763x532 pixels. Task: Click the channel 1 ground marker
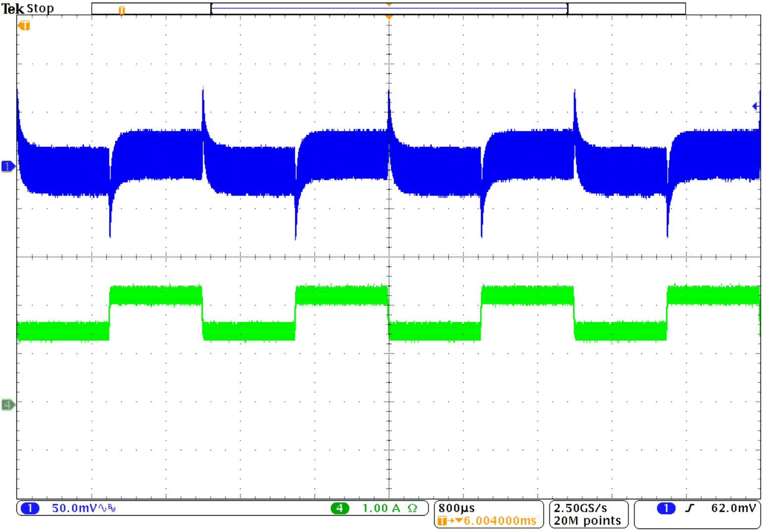point(8,166)
